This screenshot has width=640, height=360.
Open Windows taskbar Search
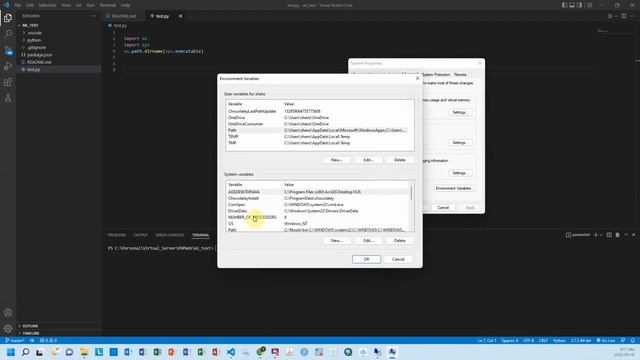[x=25, y=352]
